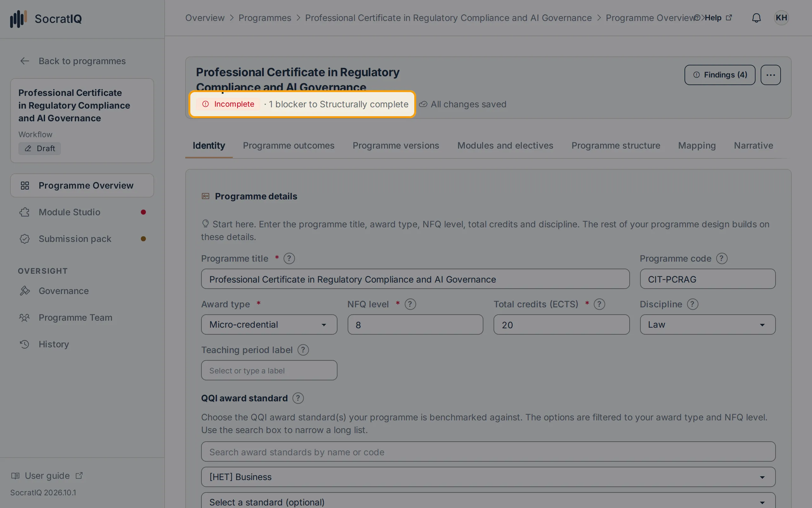Click the History clock icon
This screenshot has width=812, height=508.
tap(24, 344)
